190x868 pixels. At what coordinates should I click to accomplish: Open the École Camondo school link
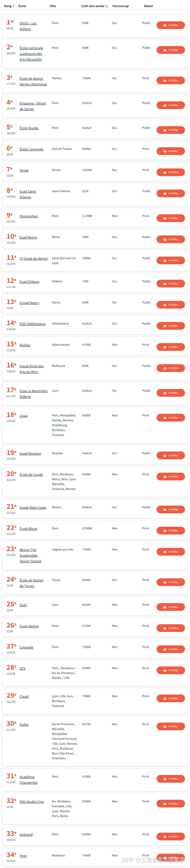pyautogui.click(x=31, y=149)
